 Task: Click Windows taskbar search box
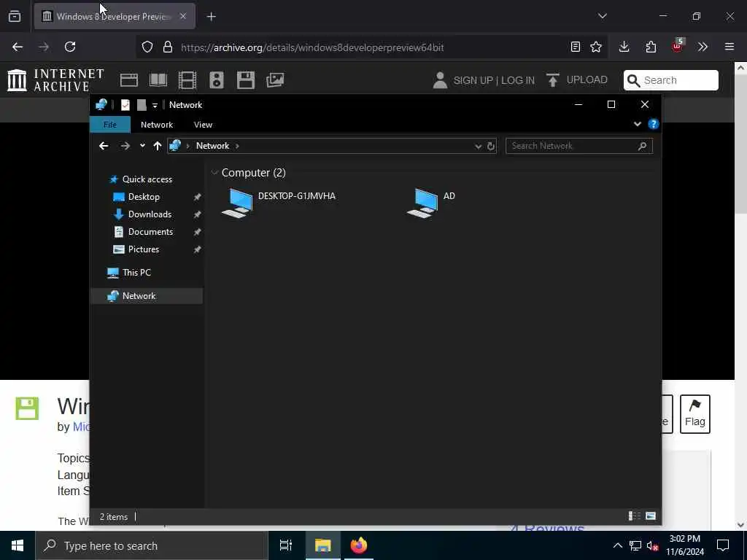[x=152, y=545]
